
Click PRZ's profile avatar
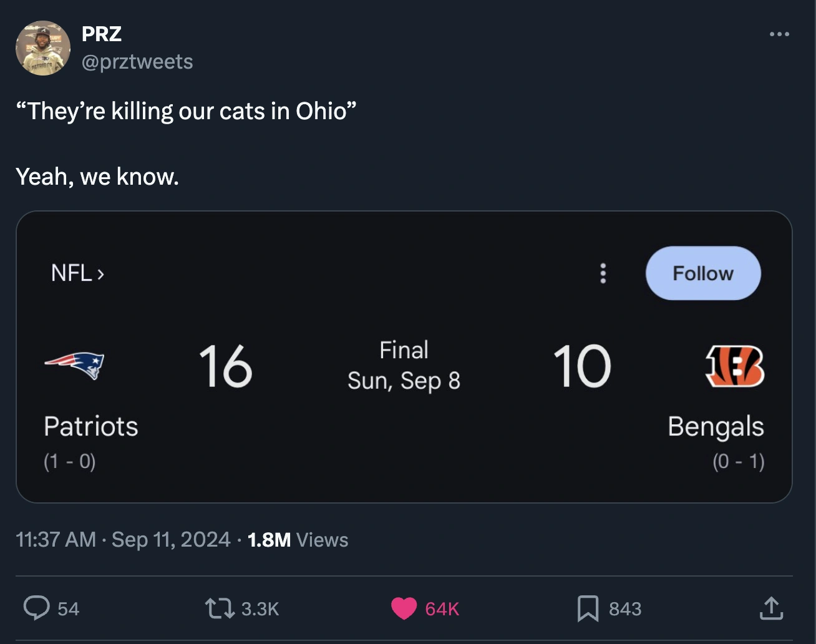[42, 47]
